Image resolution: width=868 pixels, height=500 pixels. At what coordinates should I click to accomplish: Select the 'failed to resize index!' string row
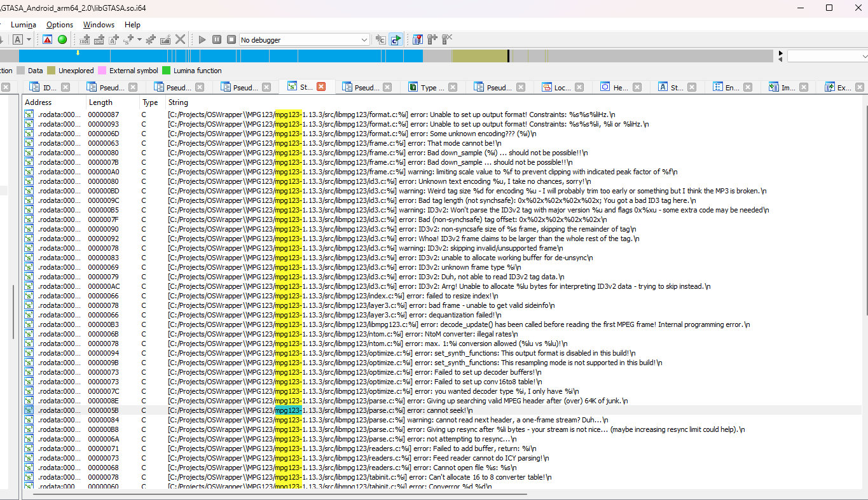click(442, 296)
